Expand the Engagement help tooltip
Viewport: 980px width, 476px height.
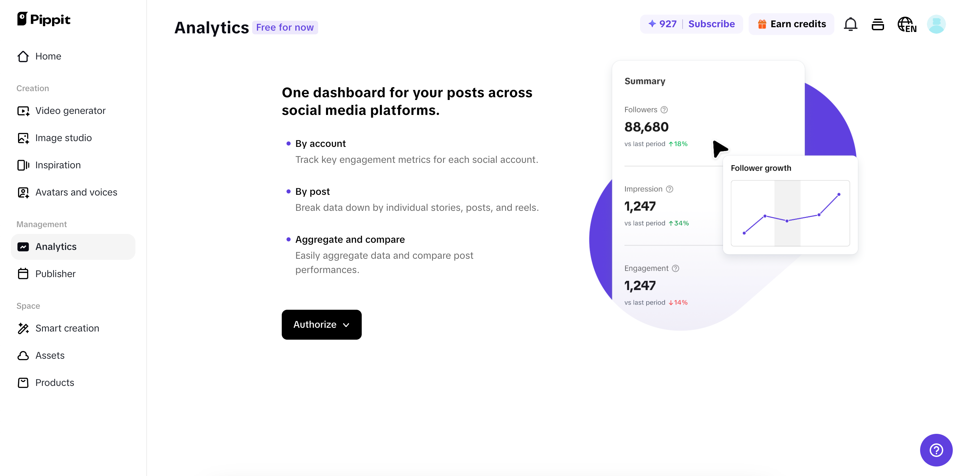tap(676, 268)
